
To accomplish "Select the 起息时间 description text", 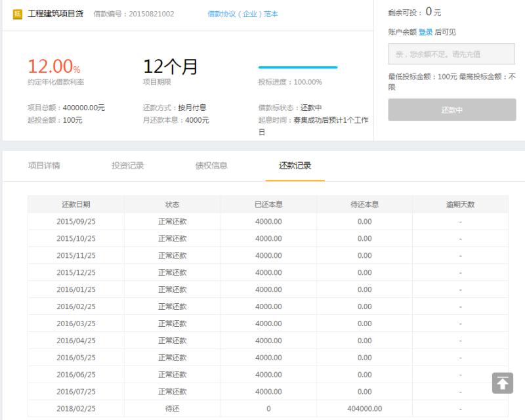I will 314,126.
